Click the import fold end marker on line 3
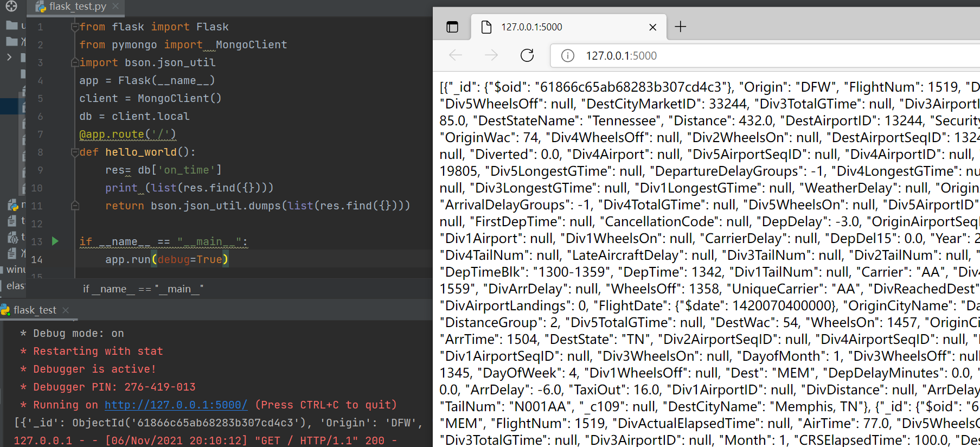980x447 pixels. pyautogui.click(x=75, y=63)
